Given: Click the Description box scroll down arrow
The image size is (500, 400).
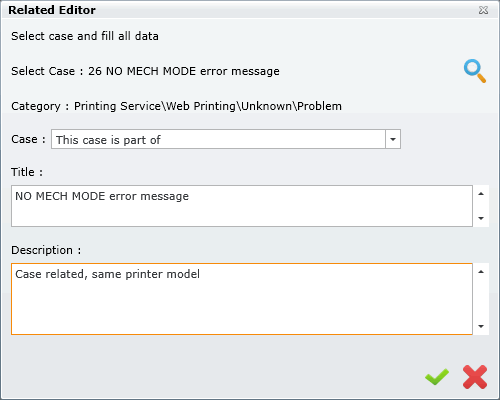Looking at the screenshot, I should pyautogui.click(x=481, y=326).
